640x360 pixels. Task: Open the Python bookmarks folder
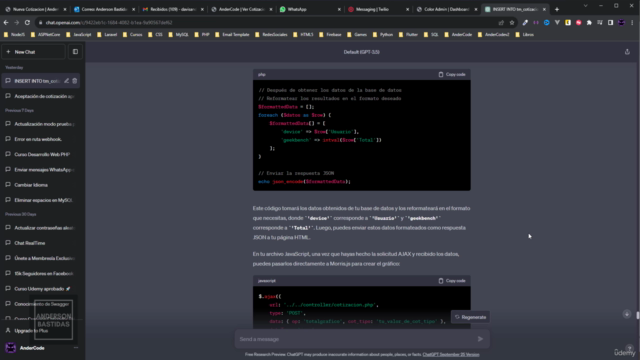tap(383, 35)
